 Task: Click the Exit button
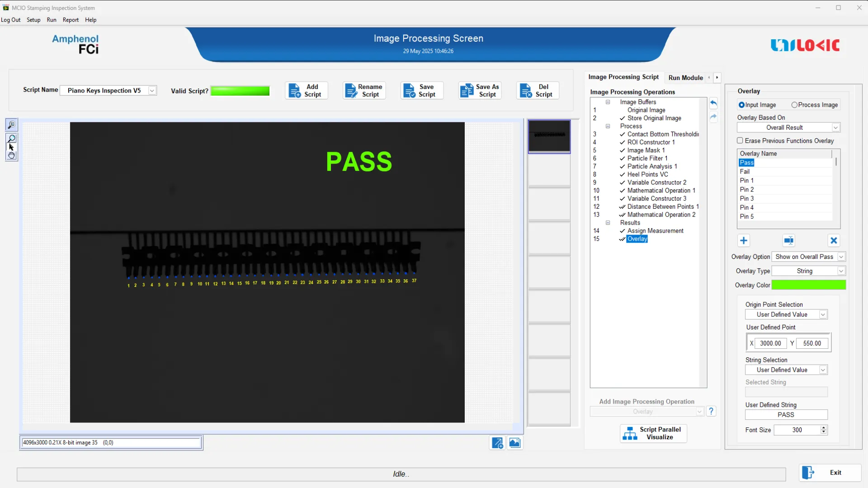830,473
